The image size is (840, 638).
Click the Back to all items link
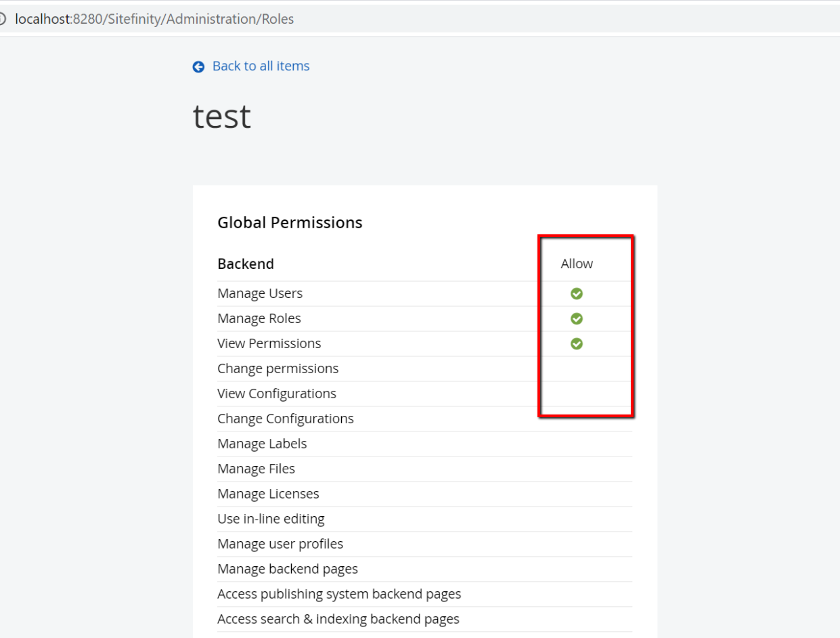pos(261,66)
